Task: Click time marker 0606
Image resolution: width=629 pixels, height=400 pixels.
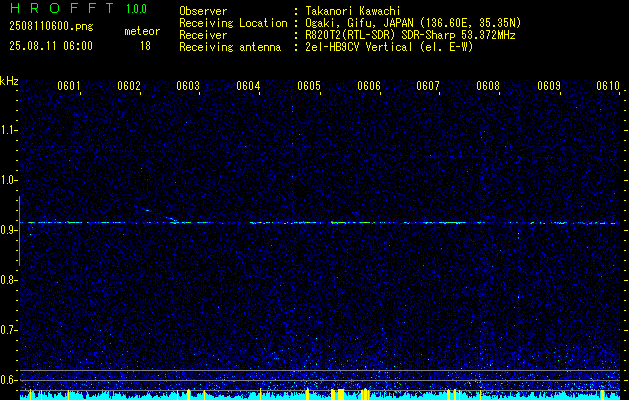Action: click(x=369, y=86)
